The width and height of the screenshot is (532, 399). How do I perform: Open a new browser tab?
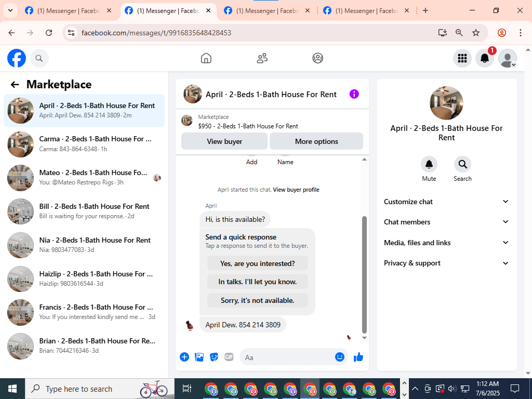[x=425, y=10]
